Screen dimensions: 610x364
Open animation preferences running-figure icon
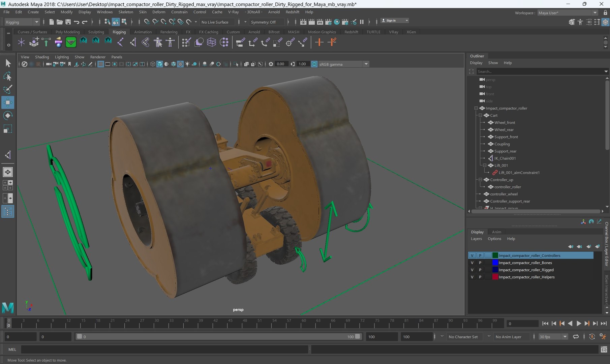(603, 336)
